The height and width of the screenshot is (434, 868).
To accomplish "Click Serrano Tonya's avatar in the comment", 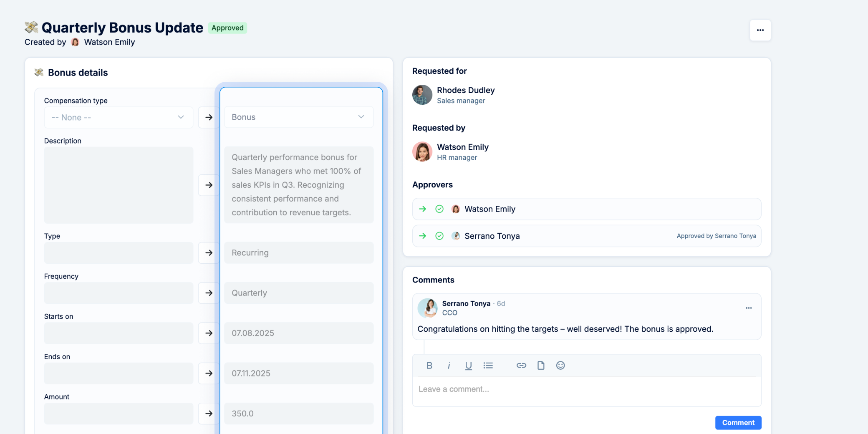I will pos(427,308).
